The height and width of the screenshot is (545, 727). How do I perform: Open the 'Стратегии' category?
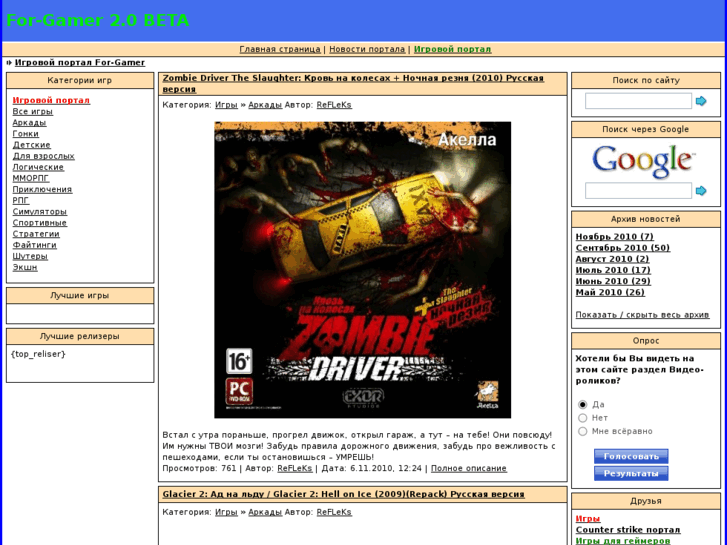point(36,234)
